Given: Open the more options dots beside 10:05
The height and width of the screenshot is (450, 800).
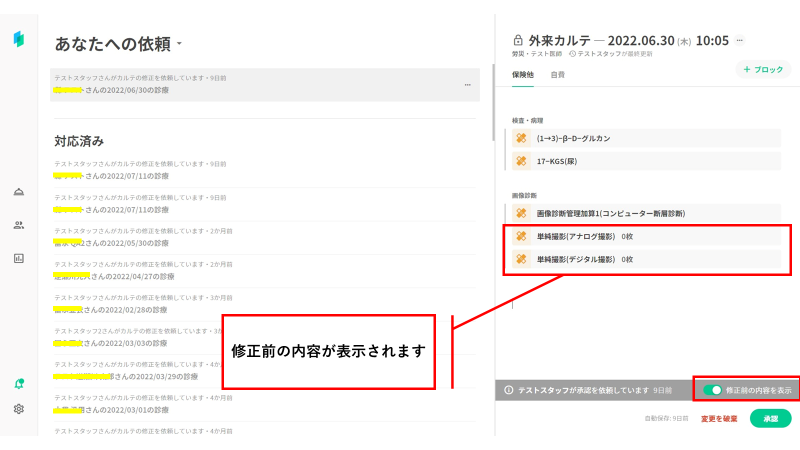Looking at the screenshot, I should pyautogui.click(x=740, y=40).
